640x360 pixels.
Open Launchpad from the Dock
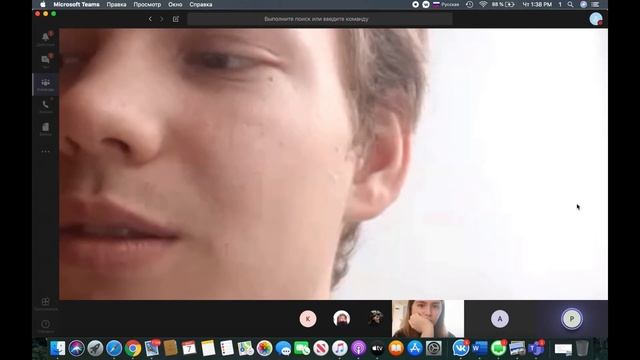tap(95, 348)
